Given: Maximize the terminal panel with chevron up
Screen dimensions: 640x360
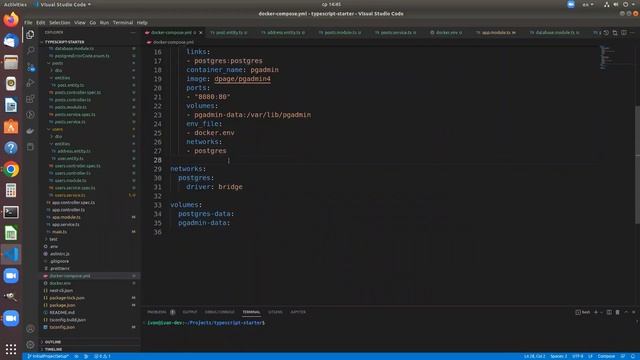Looking at the screenshot, I should 626,312.
